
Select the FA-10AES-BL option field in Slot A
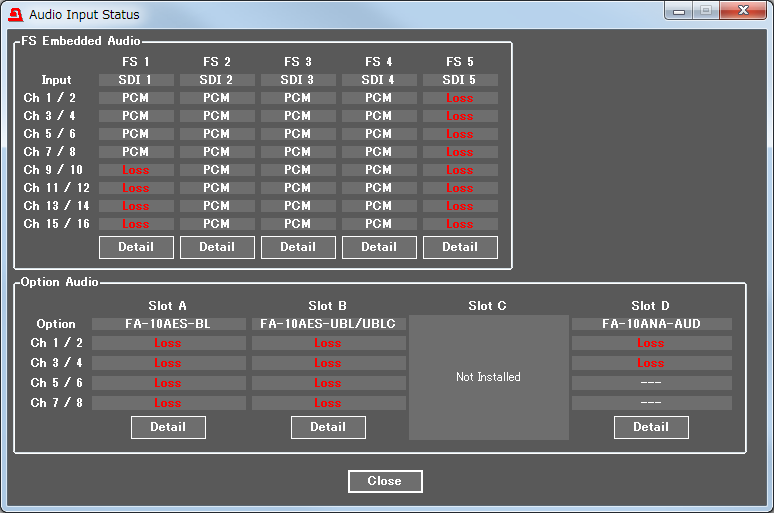pyautogui.click(x=168, y=324)
